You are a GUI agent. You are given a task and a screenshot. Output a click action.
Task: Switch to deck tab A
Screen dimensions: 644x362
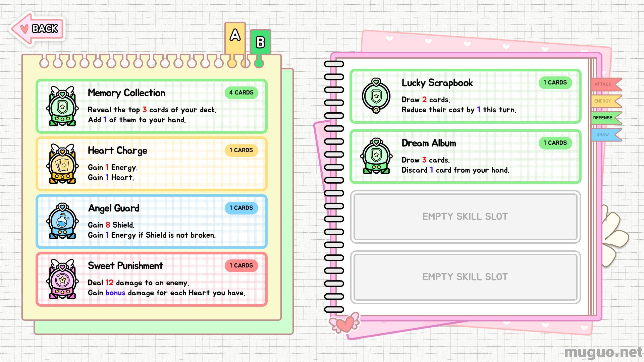pos(235,39)
